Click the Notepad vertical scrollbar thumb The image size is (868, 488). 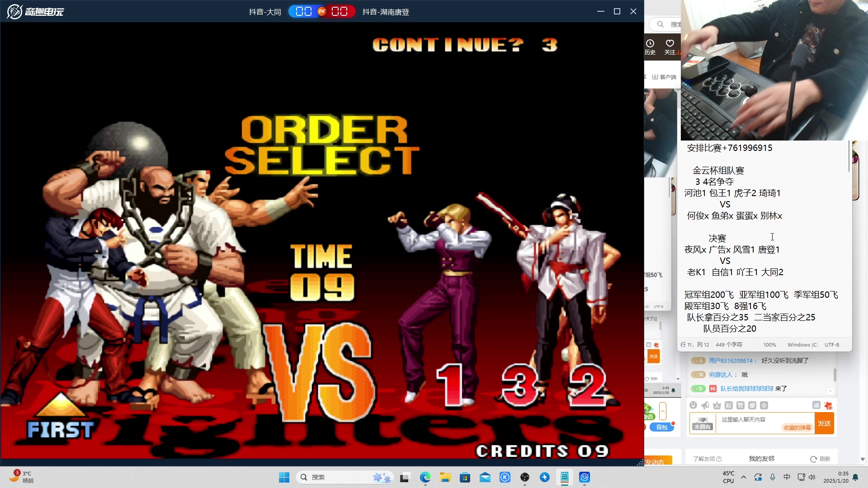(x=849, y=156)
